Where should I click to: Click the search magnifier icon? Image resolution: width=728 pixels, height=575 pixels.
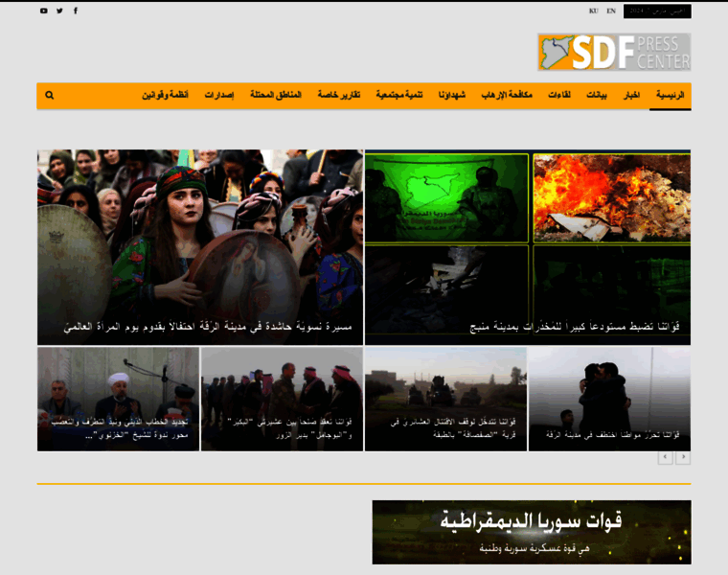pyautogui.click(x=50, y=96)
